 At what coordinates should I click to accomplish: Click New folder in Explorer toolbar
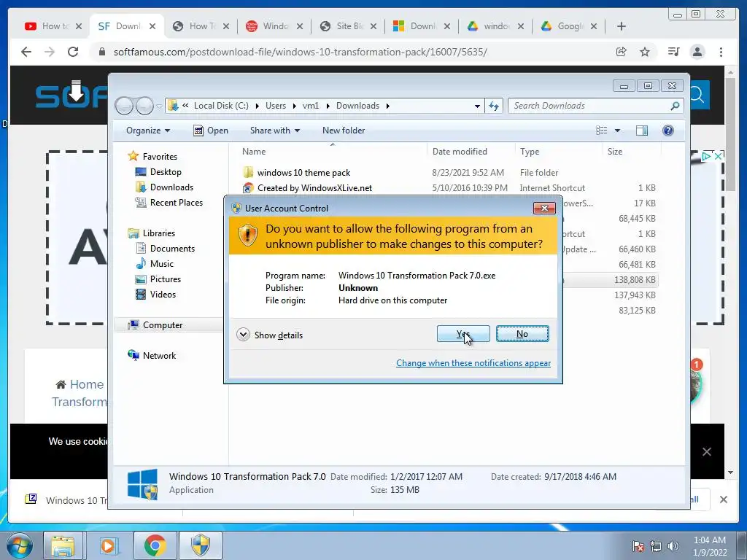point(344,131)
